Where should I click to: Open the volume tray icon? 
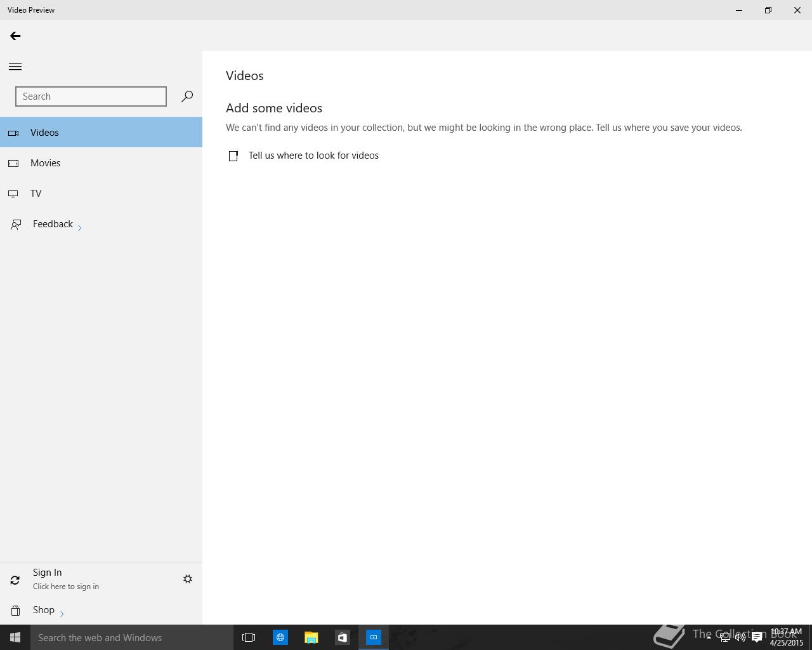point(740,637)
